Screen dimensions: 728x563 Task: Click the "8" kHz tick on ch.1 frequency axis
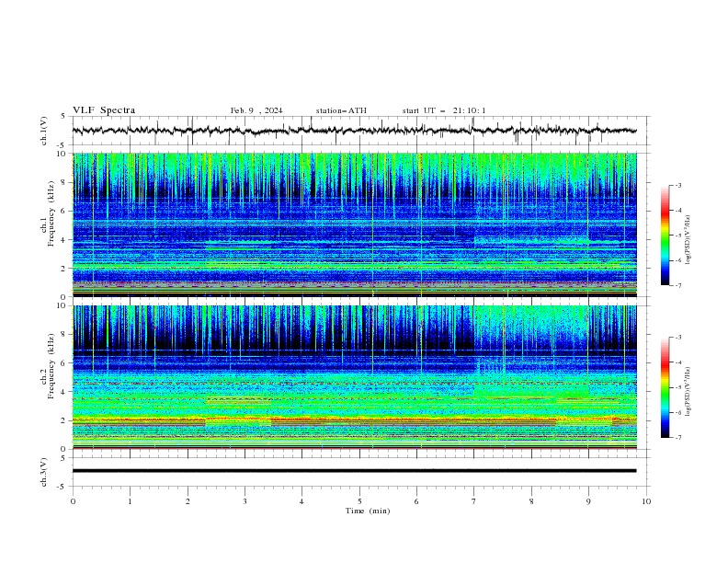[65, 182]
